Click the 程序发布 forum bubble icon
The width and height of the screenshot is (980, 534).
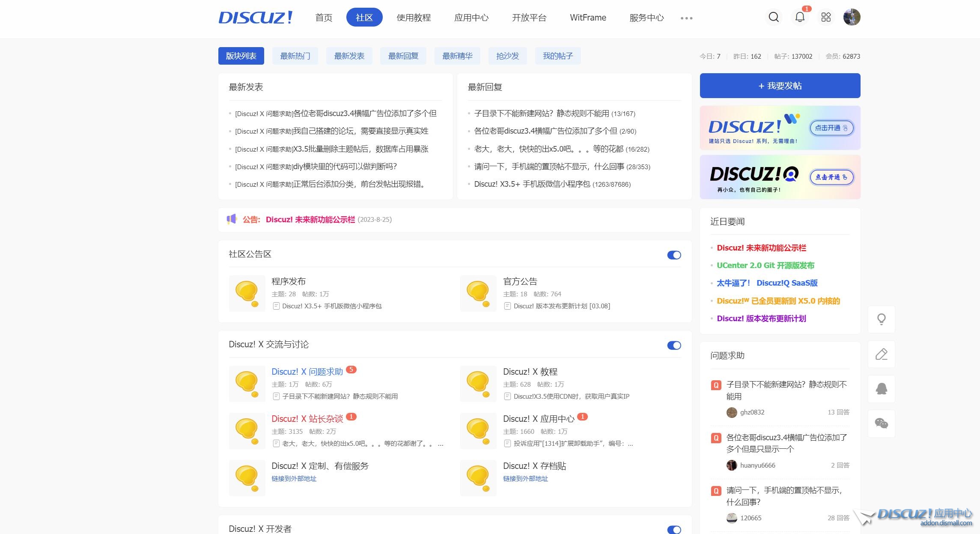[x=247, y=293]
